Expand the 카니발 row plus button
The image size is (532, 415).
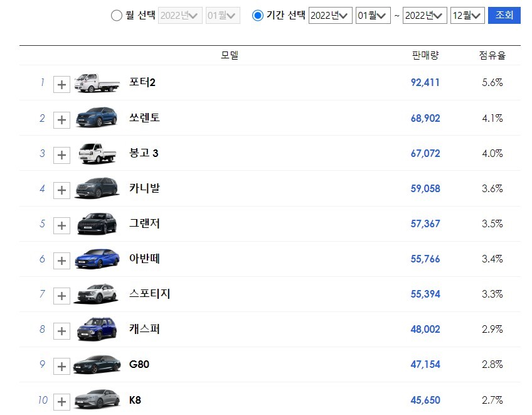click(61, 190)
